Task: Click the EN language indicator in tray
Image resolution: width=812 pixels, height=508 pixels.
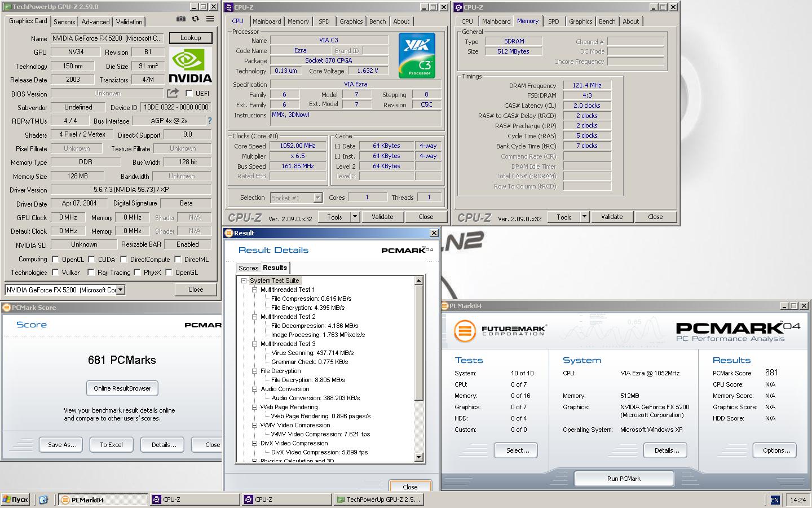Action: pyautogui.click(x=775, y=500)
